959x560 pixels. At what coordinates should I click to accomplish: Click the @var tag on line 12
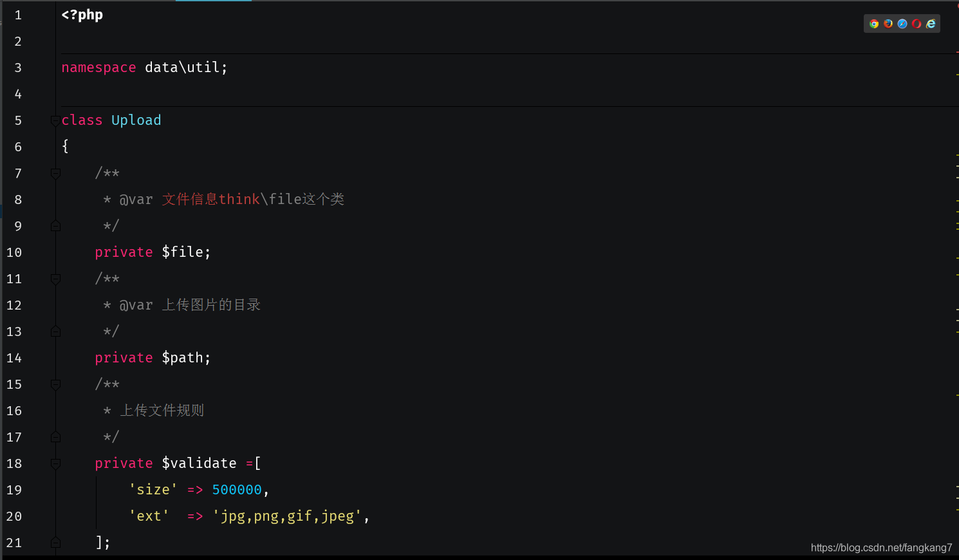(x=136, y=305)
